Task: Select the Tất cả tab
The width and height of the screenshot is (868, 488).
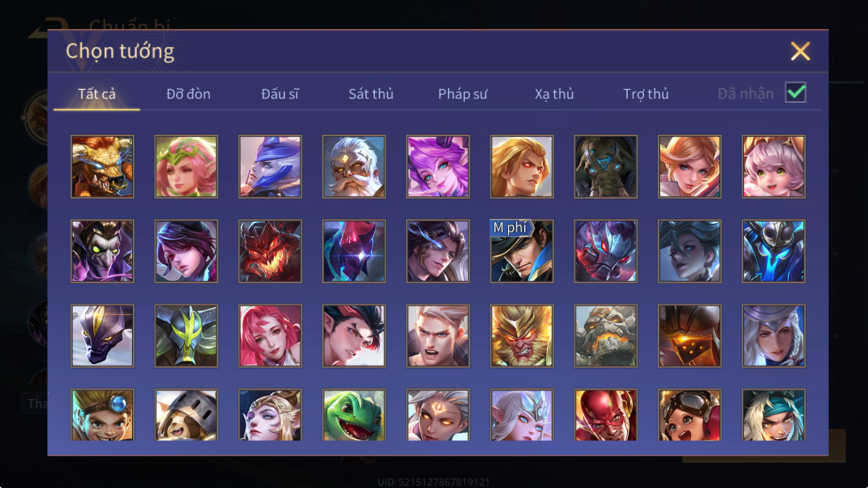Action: 97,94
